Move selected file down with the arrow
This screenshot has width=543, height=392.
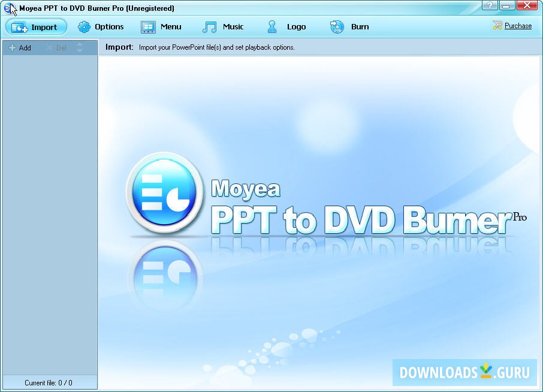pos(80,51)
